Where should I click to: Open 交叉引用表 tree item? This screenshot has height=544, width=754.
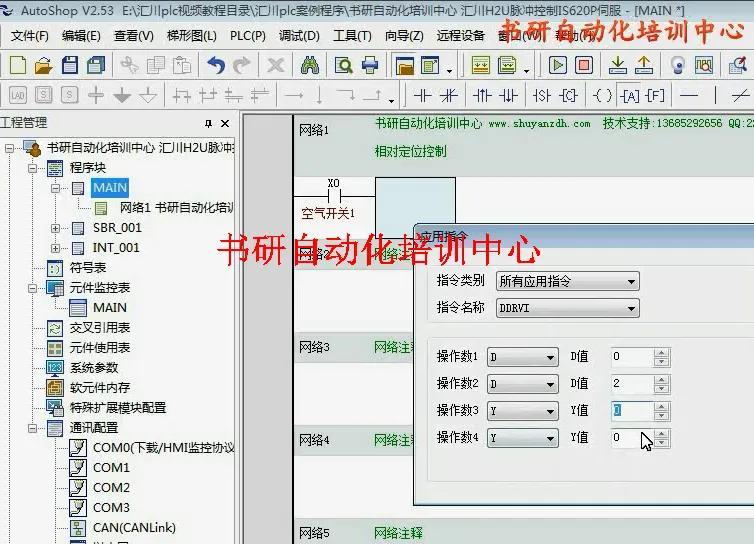(100, 328)
